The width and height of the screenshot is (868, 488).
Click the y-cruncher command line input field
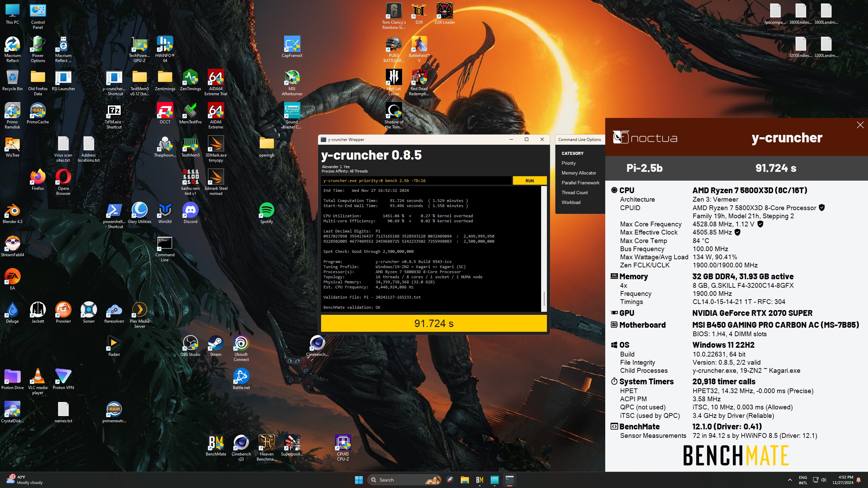(416, 181)
